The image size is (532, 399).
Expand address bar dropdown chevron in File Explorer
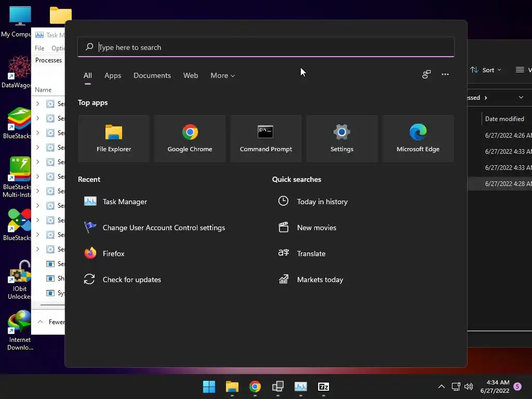pyautogui.click(x=521, y=97)
